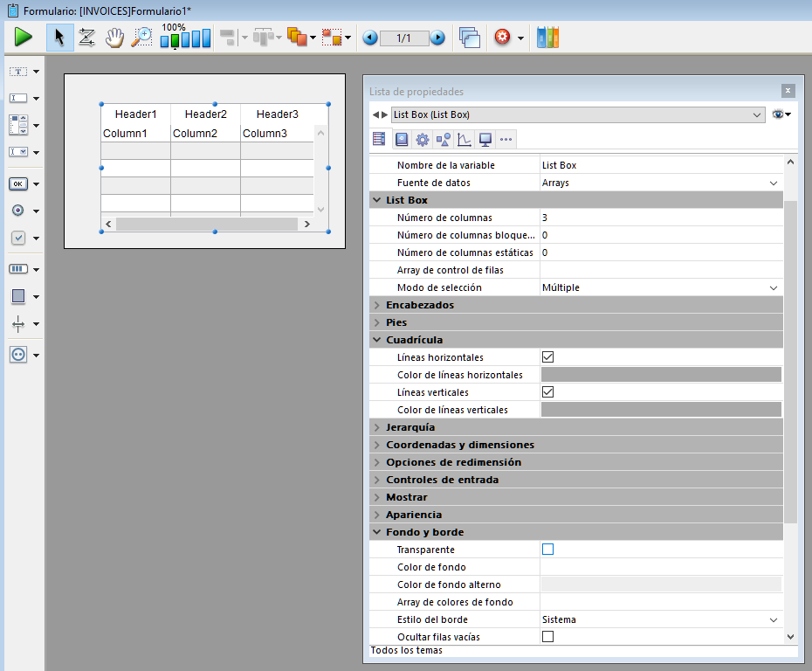Open the Modo de selección dropdown
The height and width of the screenshot is (671, 812).
(773, 287)
